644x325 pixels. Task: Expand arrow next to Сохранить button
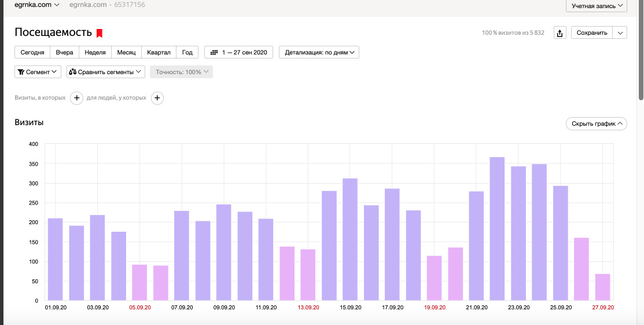point(620,33)
